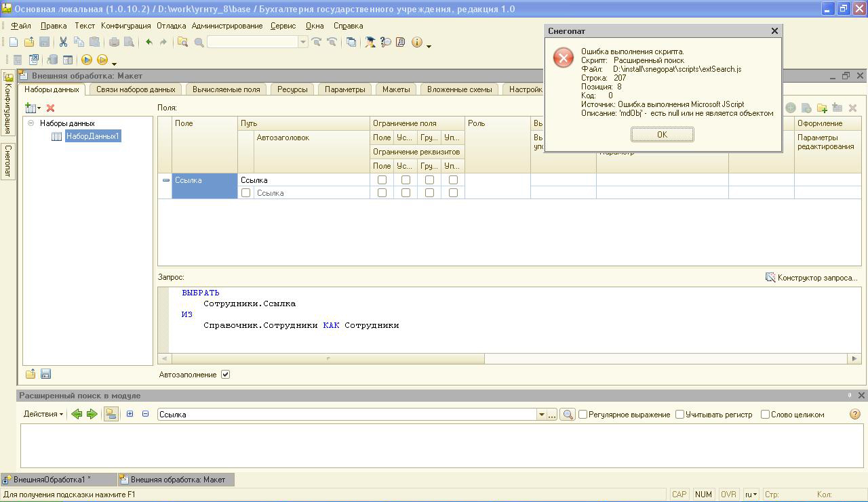Viewport: 868px width, 502px height.
Task: Switch to the Ресурсы tab
Action: click(x=292, y=89)
